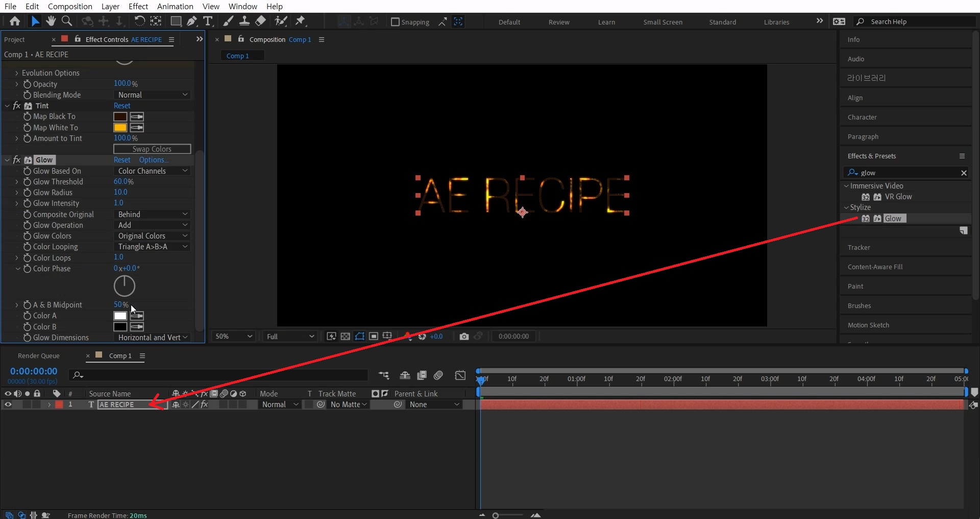Select the Pen tool
This screenshot has height=519, width=980.
click(x=192, y=21)
